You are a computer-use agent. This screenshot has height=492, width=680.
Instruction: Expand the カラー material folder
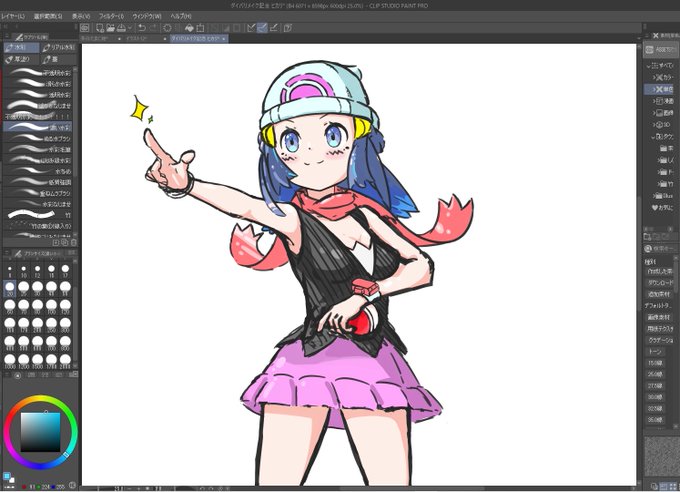click(654, 78)
